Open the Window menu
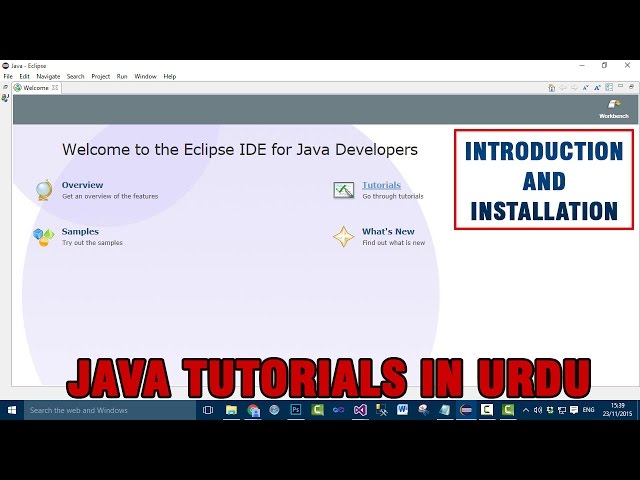 (x=146, y=76)
